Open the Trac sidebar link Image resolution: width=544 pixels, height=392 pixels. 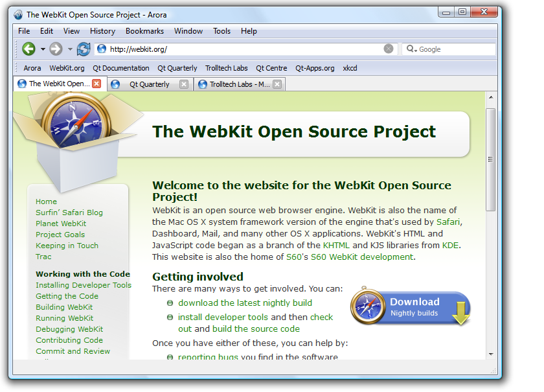point(43,257)
